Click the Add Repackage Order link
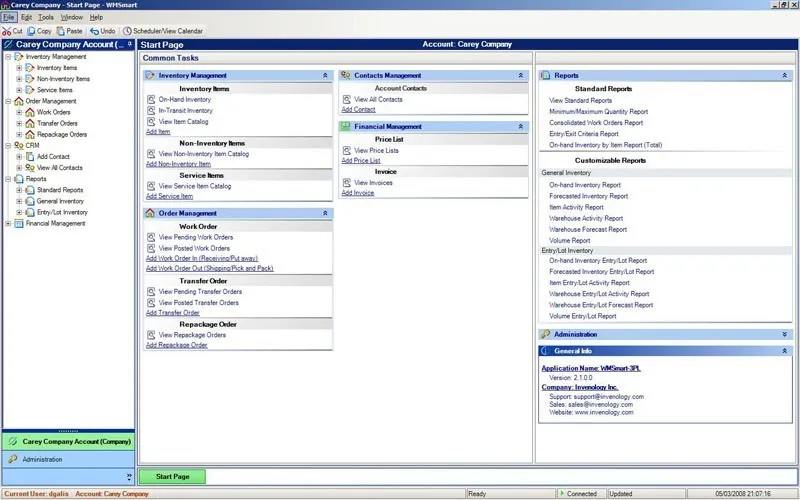Viewport: 800px width, 500px height. (177, 345)
